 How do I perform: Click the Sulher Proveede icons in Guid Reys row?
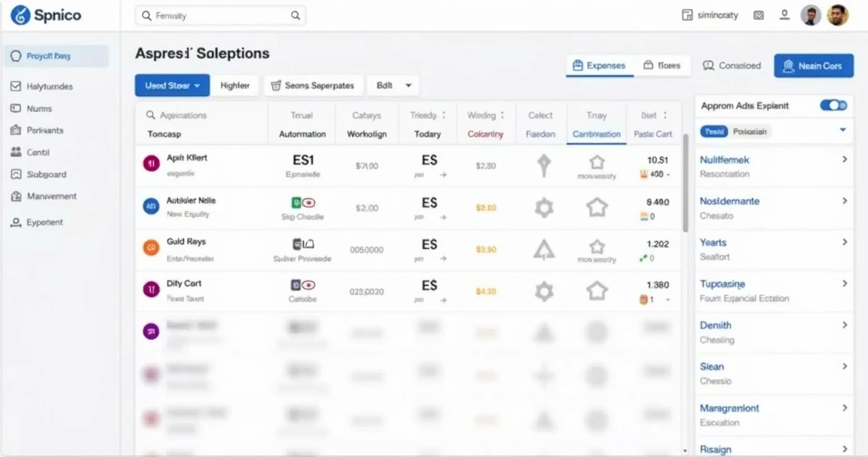tap(303, 244)
